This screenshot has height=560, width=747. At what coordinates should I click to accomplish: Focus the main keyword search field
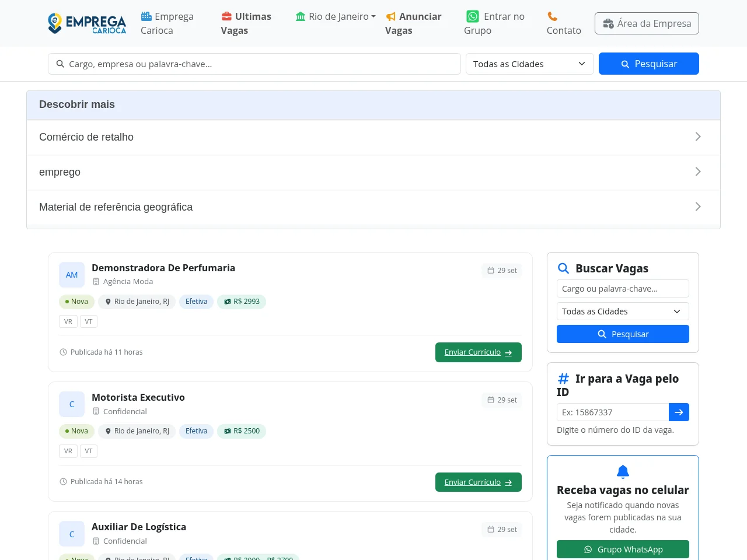point(254,64)
